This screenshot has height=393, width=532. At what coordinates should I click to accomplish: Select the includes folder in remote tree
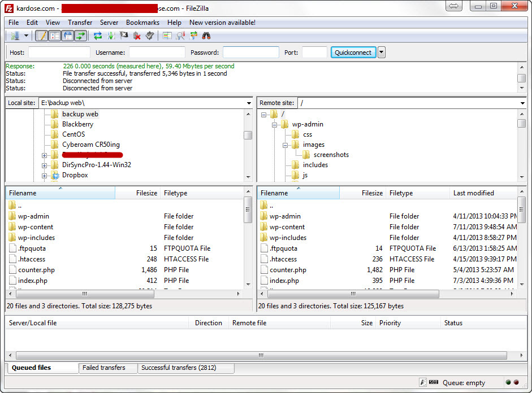pos(315,165)
